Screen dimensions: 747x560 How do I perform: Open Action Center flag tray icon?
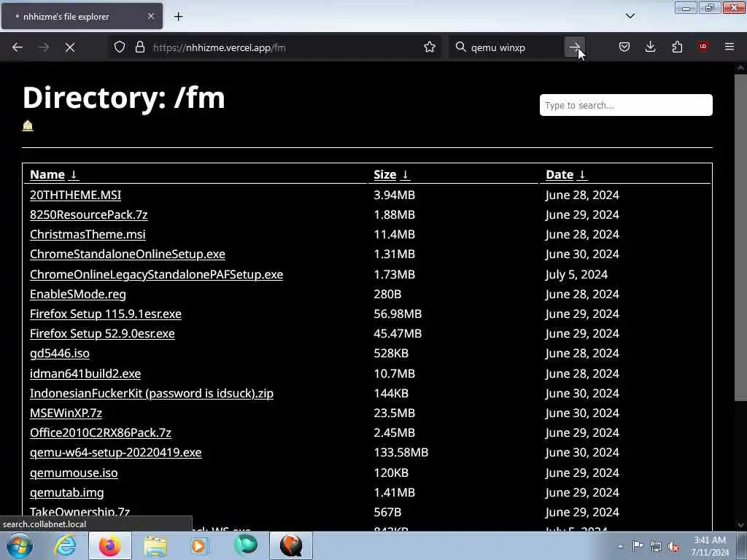pos(638,546)
